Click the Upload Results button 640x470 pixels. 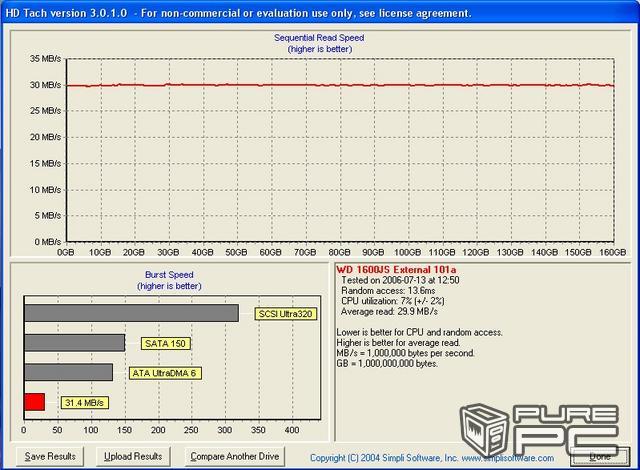133,457
